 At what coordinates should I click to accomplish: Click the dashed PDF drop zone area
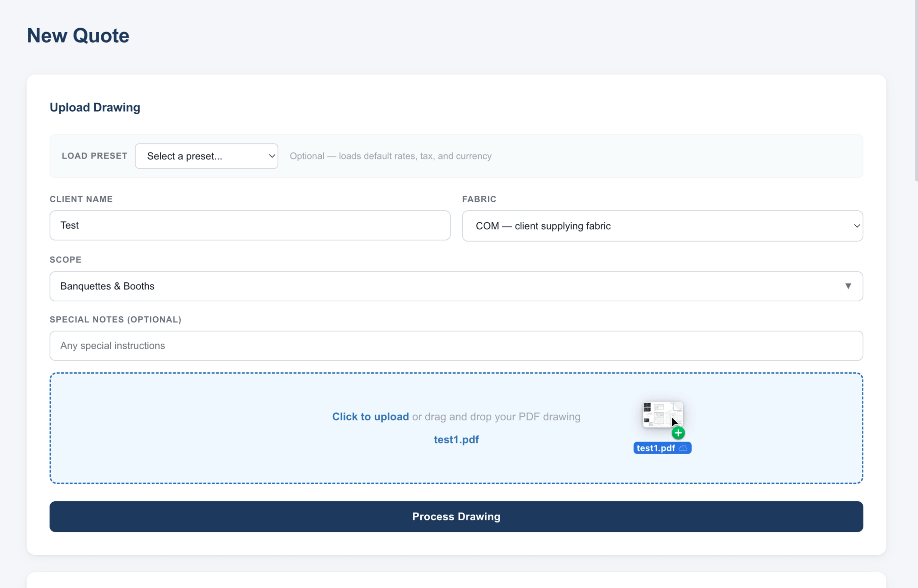456,428
